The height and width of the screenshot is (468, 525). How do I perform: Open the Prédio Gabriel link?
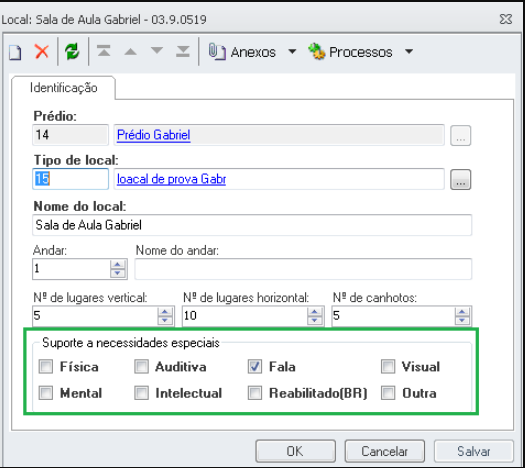tap(154, 135)
